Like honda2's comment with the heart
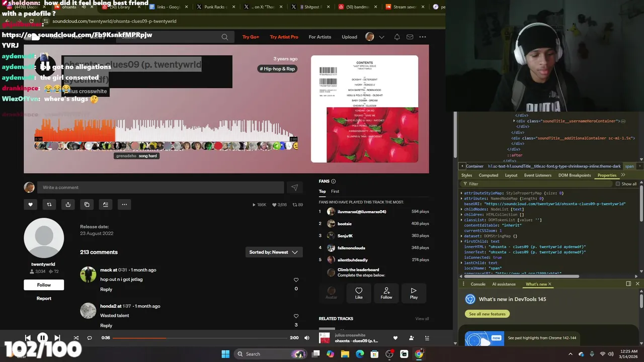Viewport: 644px width, 362px height. [296, 316]
